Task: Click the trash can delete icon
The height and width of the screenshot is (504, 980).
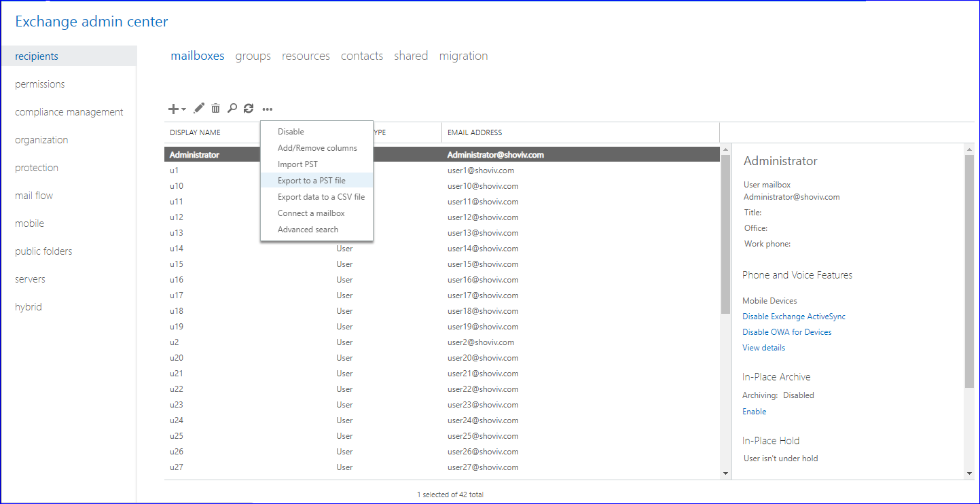Action: (215, 108)
